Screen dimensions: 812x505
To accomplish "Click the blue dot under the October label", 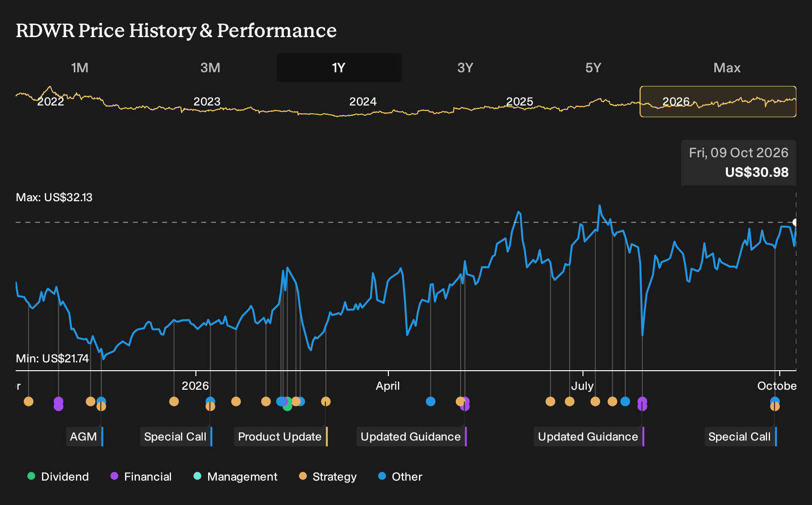I will (x=775, y=401).
